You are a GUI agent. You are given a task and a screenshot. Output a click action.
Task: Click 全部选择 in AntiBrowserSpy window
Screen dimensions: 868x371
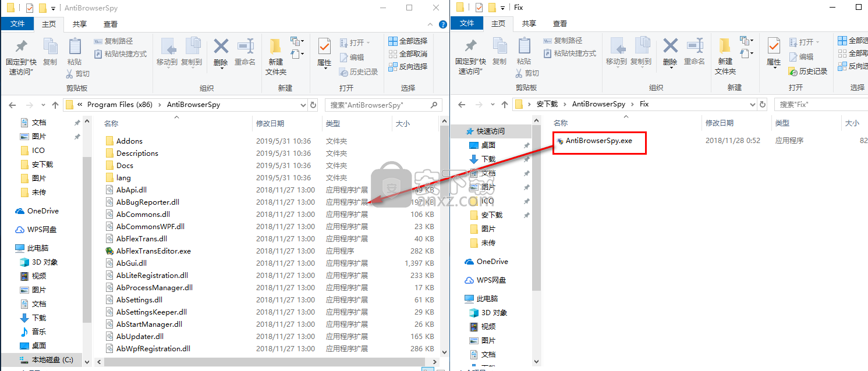tap(408, 41)
